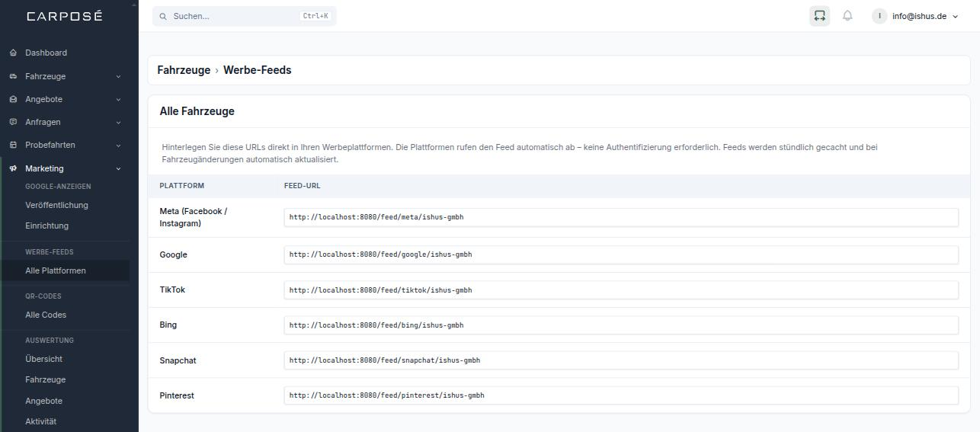This screenshot has height=432, width=980.
Task: Click the Bing platform label
Action: (168, 325)
